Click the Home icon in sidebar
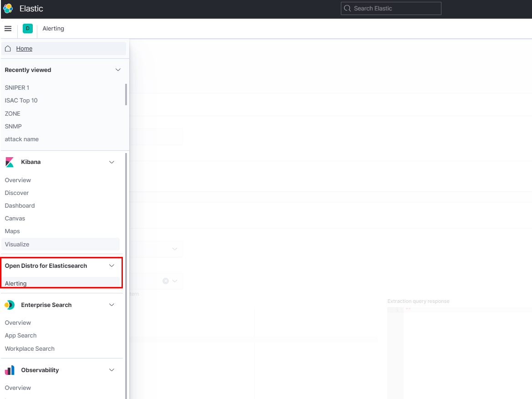The width and height of the screenshot is (532, 399). (x=8, y=49)
